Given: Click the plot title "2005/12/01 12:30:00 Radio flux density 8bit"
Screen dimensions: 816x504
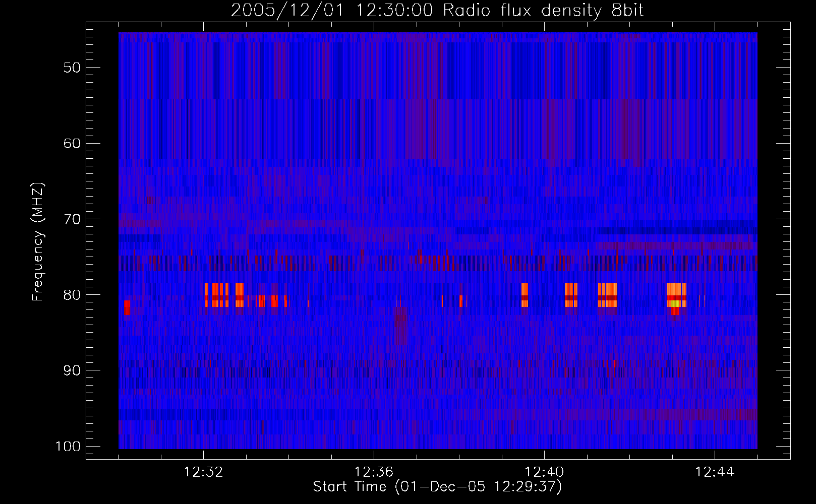Looking at the screenshot, I should [x=437, y=11].
